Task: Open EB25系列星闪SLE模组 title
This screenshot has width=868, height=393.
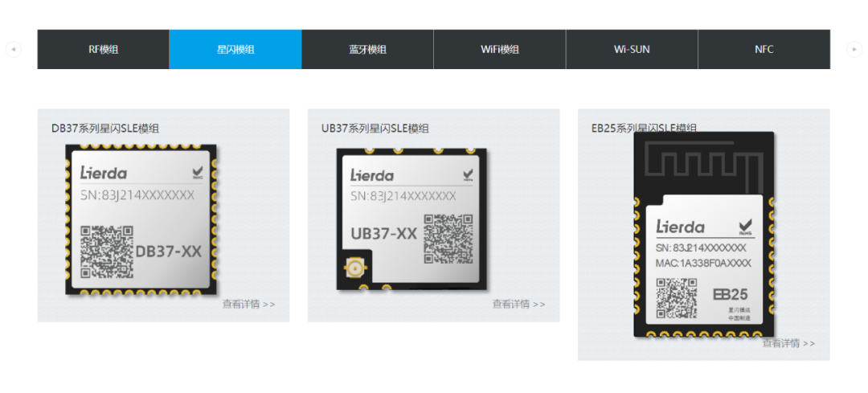Action: coord(644,129)
